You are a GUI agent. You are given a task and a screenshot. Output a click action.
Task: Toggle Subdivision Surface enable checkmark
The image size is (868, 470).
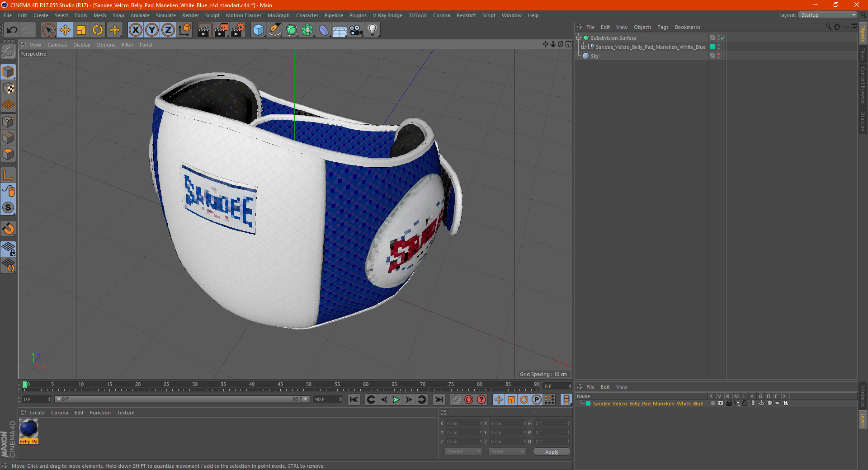pos(722,38)
